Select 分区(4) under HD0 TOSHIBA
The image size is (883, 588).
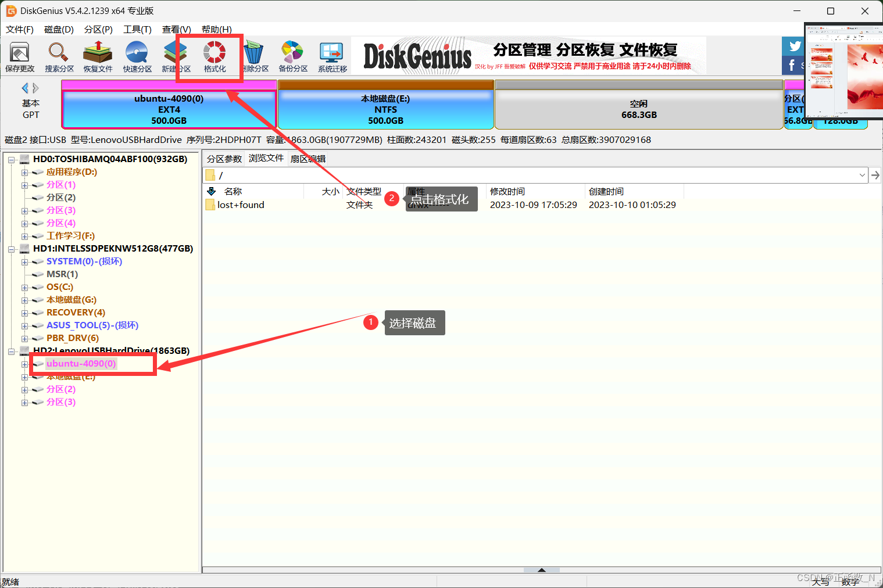tap(61, 223)
